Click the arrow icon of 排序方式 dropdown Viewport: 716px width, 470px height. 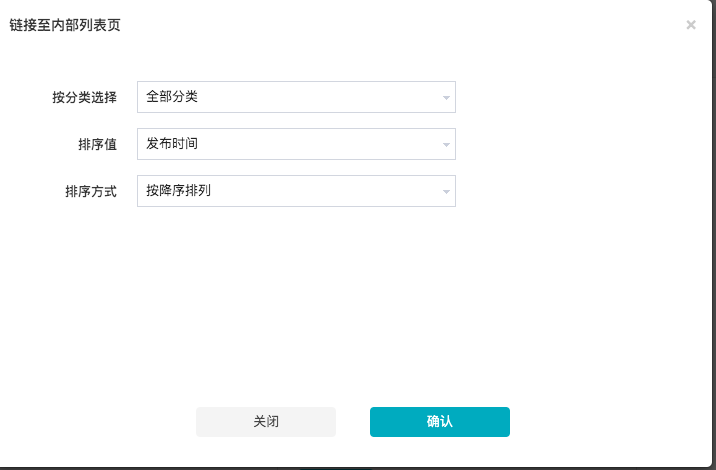[x=446, y=191]
